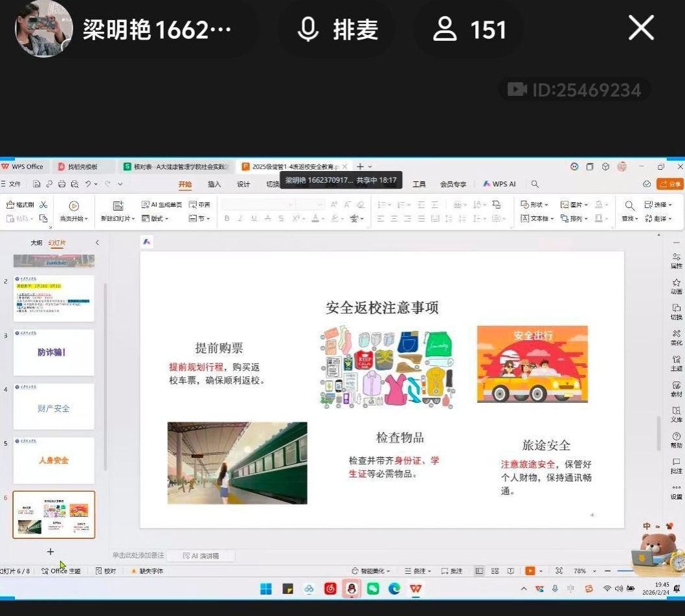Select slide 5 thumbnail 人身安全

[x=54, y=461]
